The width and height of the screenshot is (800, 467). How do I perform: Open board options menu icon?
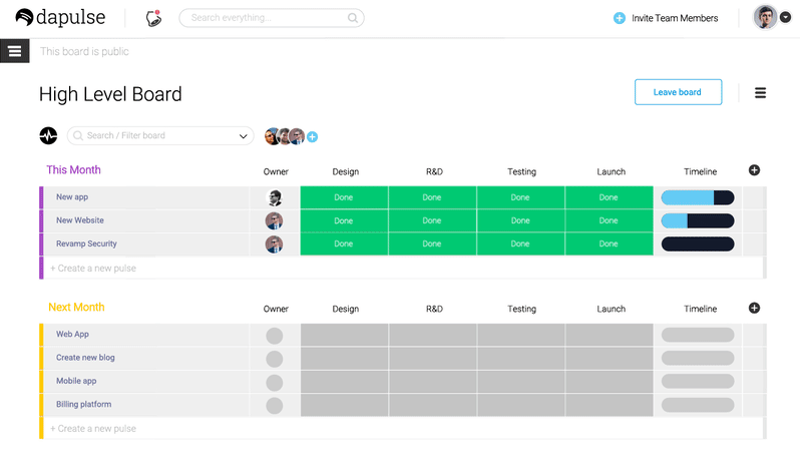(x=760, y=93)
